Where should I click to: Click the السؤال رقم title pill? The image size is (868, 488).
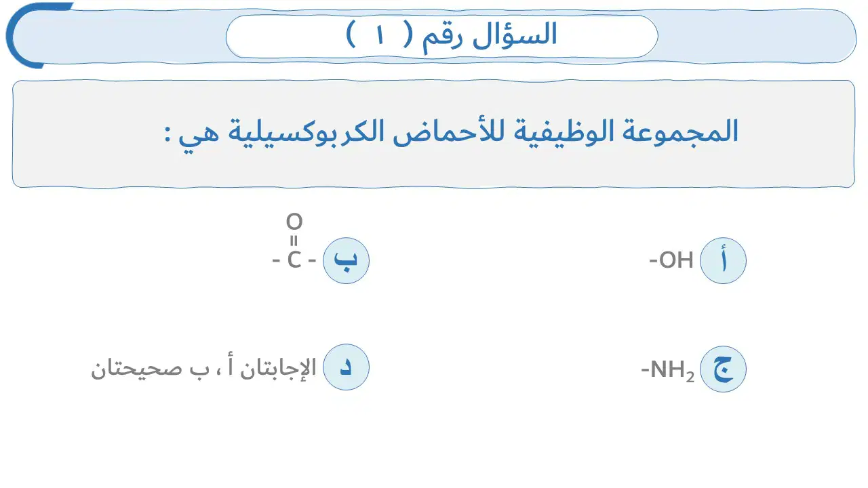tap(441, 36)
